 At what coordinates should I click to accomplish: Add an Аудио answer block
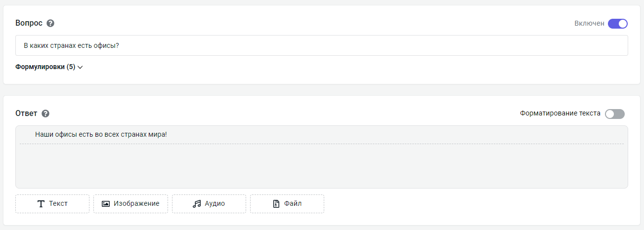[x=209, y=204]
